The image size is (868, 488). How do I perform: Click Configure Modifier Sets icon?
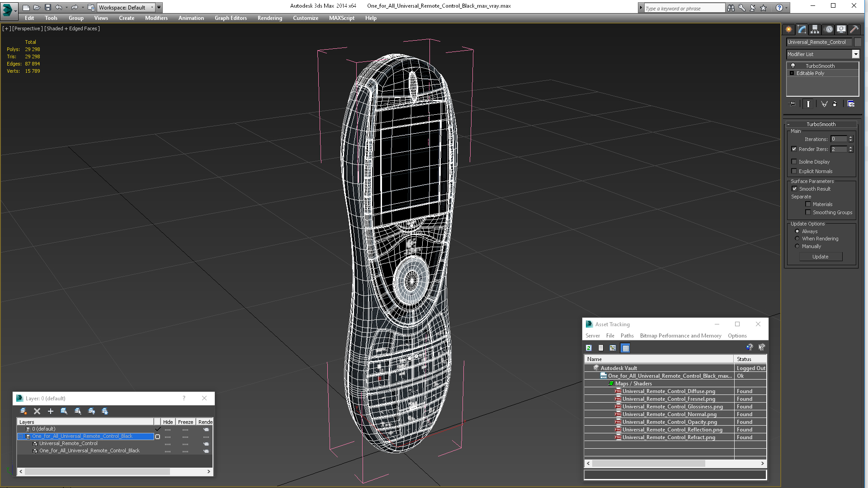pos(851,104)
